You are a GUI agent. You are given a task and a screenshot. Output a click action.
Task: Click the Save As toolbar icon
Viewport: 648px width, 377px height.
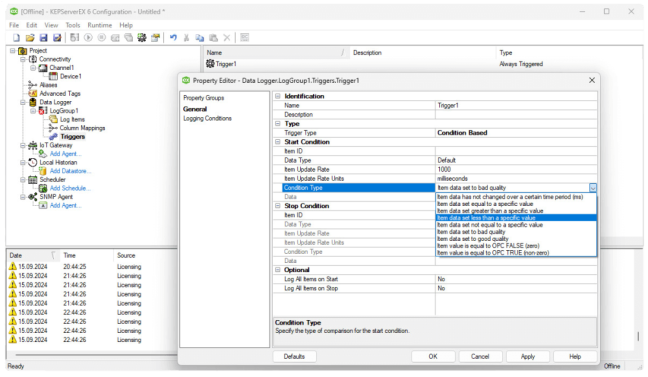57,38
